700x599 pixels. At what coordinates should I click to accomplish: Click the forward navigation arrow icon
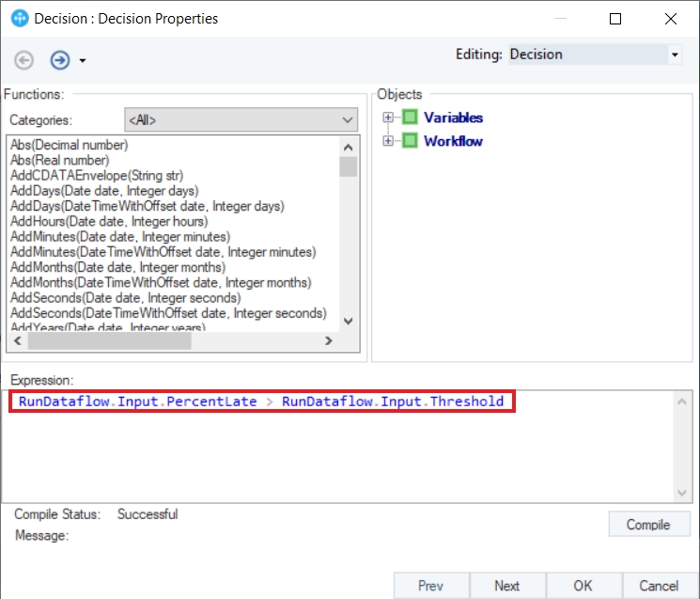60,60
